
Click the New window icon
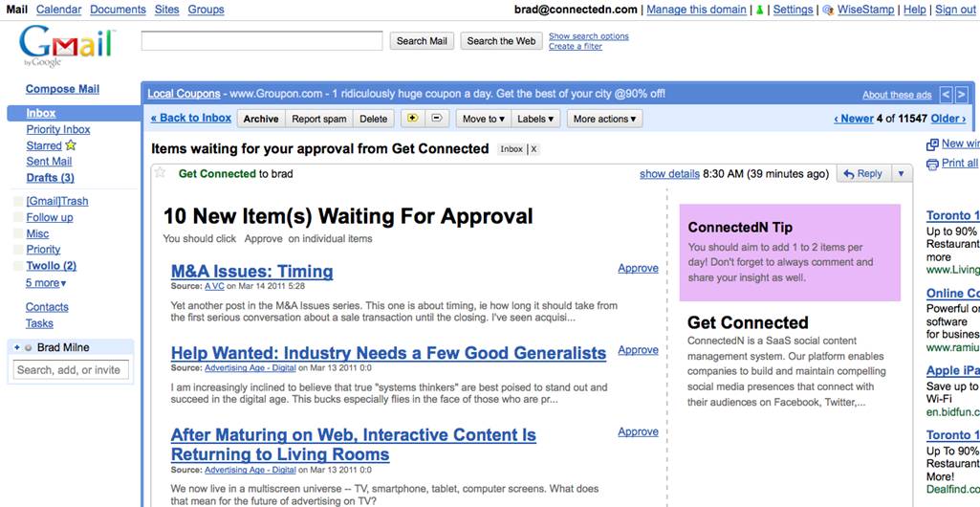[x=932, y=144]
